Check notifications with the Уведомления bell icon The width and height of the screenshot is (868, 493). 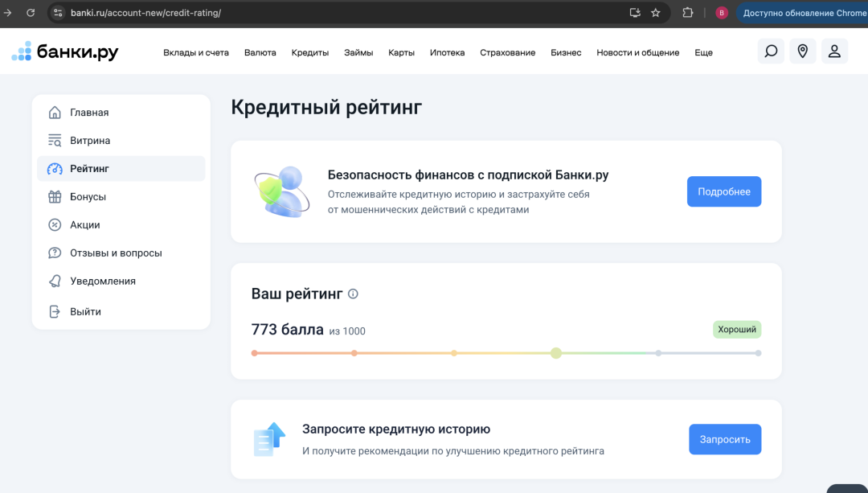point(55,281)
